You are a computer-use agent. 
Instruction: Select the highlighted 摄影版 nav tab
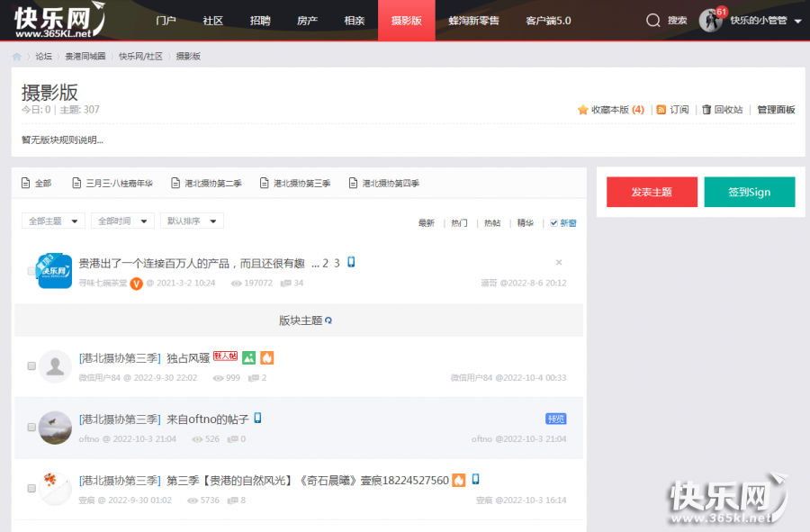point(407,20)
